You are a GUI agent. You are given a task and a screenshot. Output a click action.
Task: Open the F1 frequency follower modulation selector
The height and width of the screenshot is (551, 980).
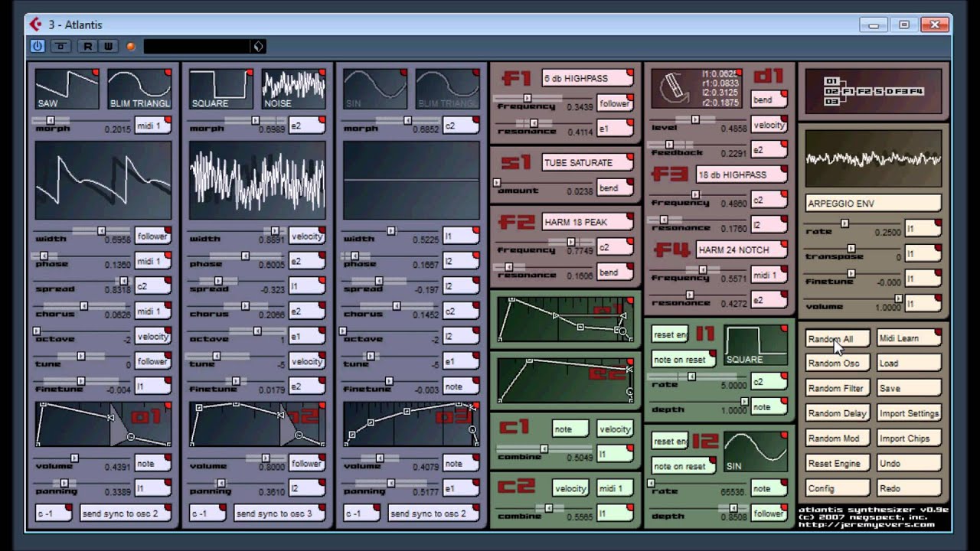tap(615, 104)
